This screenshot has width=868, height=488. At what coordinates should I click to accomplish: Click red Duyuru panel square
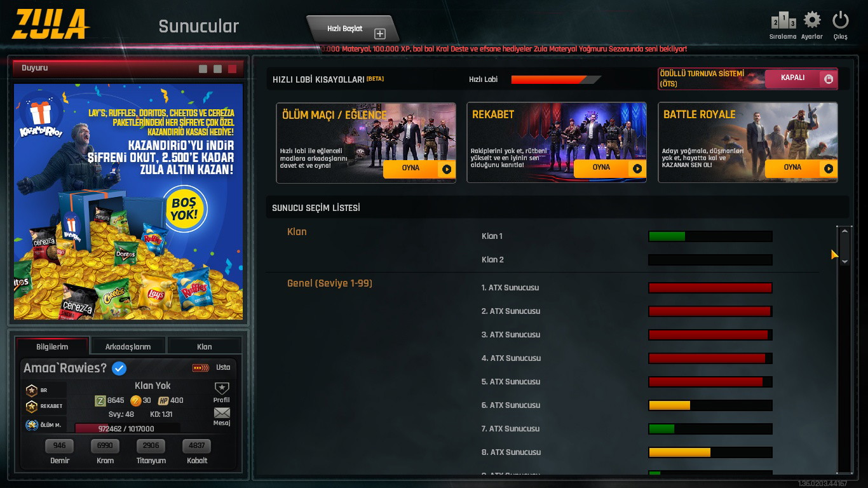click(232, 69)
